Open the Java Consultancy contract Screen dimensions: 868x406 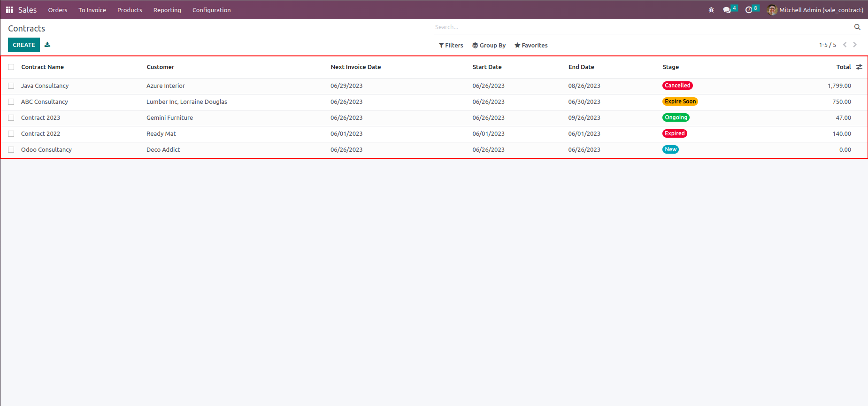tap(45, 86)
